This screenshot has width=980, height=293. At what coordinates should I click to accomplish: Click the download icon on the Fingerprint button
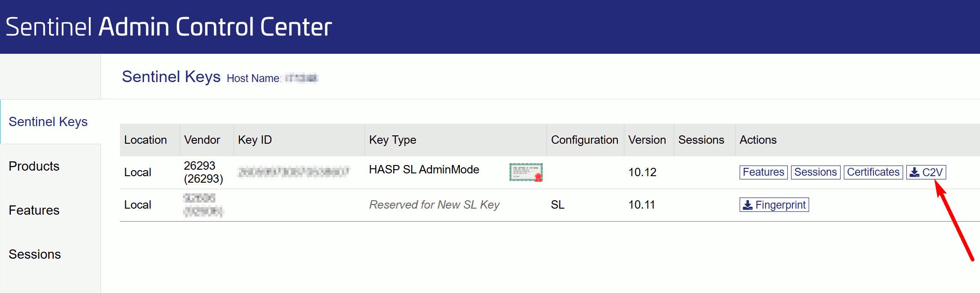pos(748,205)
